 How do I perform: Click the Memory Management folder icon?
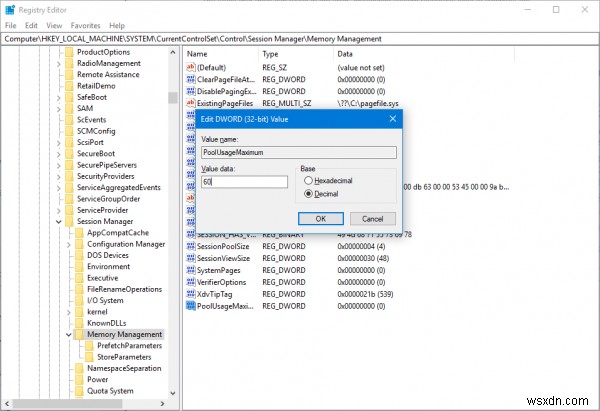coord(79,334)
